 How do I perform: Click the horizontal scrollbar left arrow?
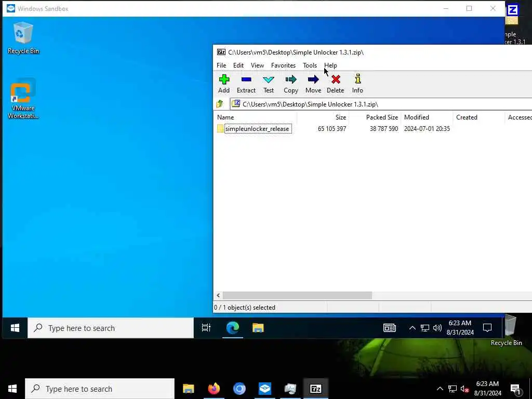[218, 296]
